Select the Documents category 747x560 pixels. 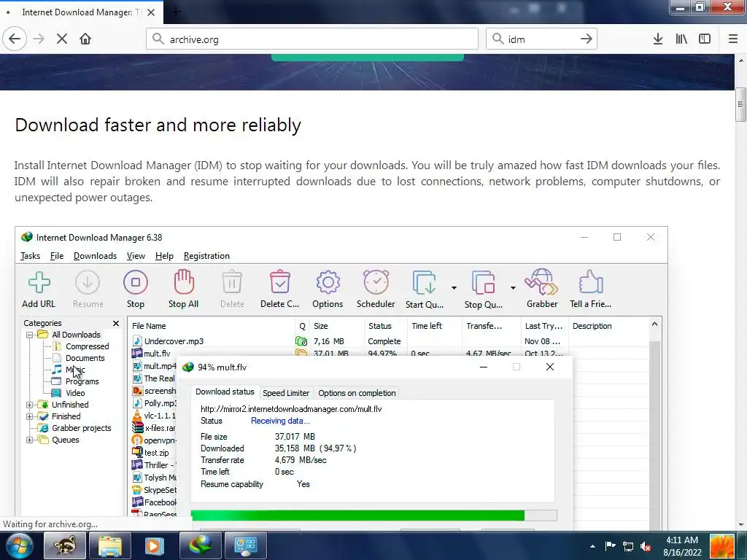click(85, 358)
